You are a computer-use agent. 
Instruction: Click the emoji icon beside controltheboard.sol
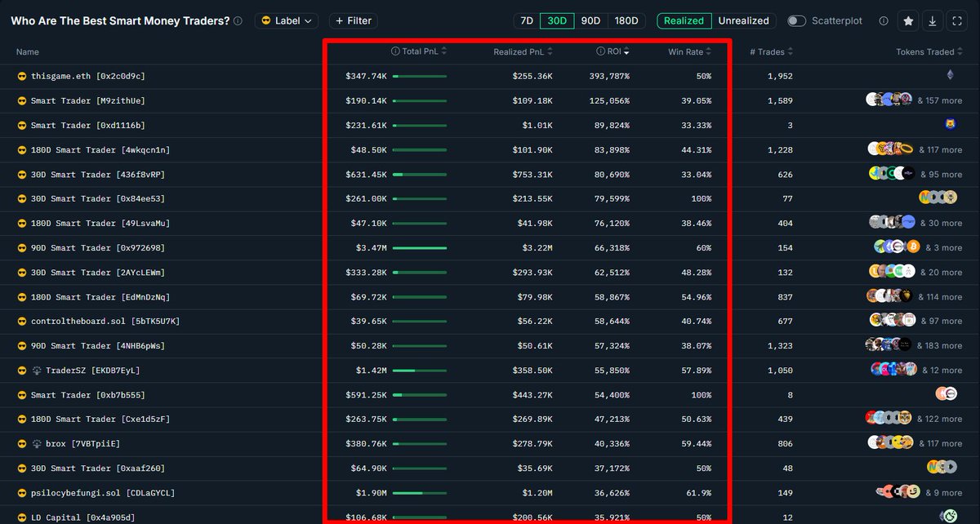tap(22, 321)
